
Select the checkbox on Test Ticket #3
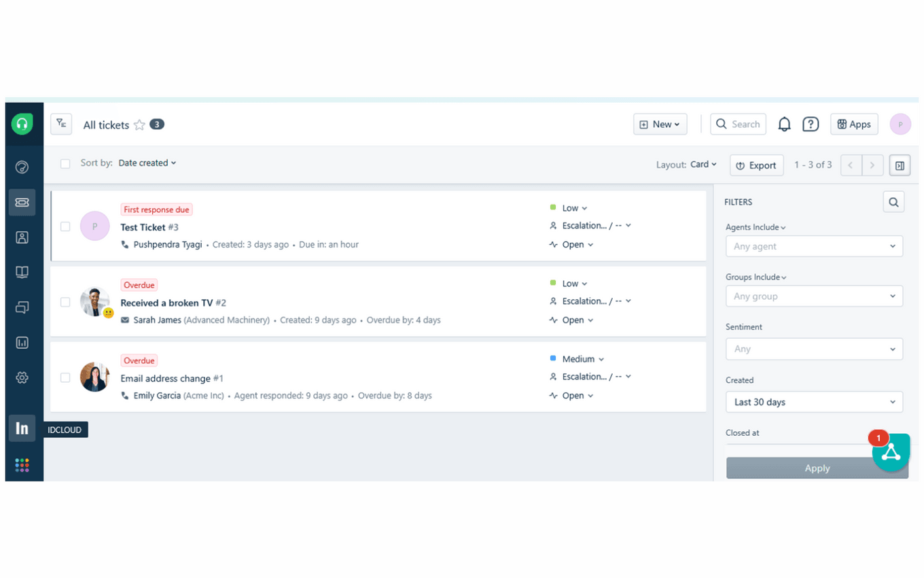[x=65, y=226]
